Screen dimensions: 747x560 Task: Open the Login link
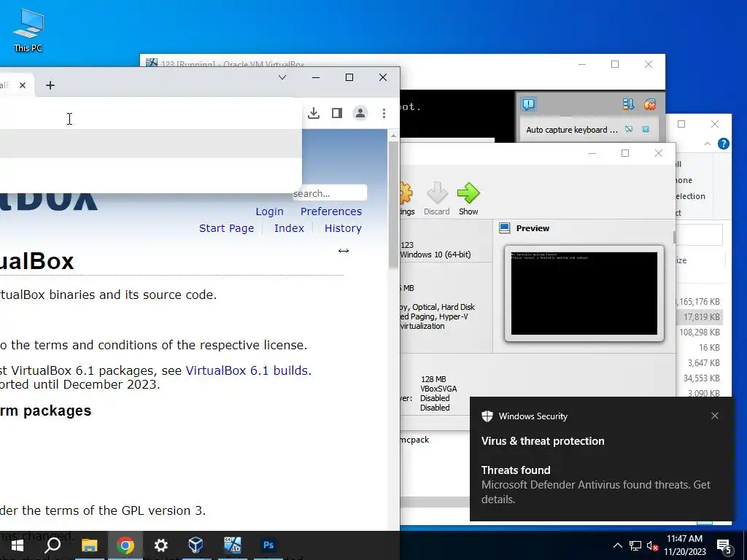[269, 211]
